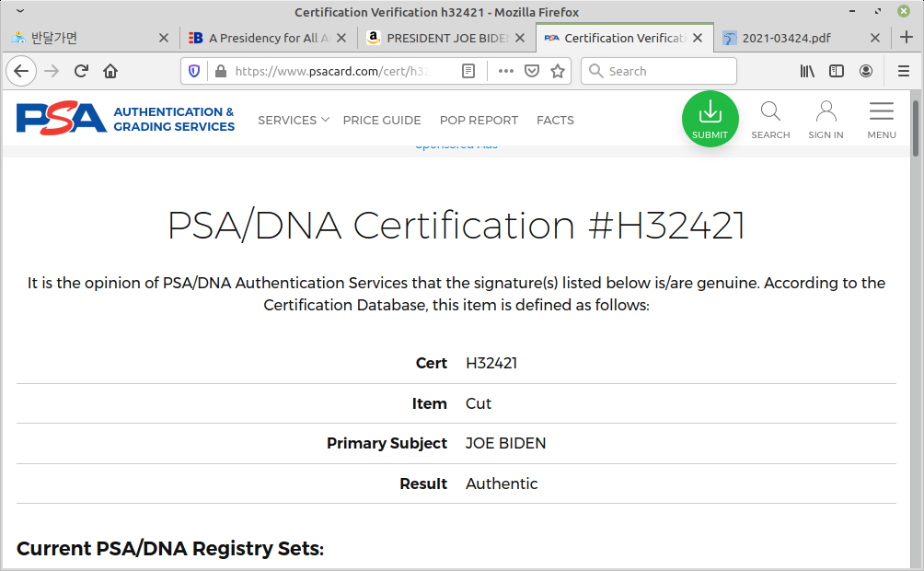Toggle reader view in address bar

468,72
